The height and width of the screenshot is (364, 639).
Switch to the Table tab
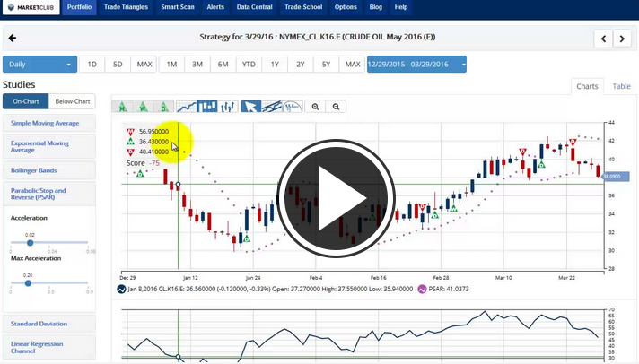(x=621, y=86)
